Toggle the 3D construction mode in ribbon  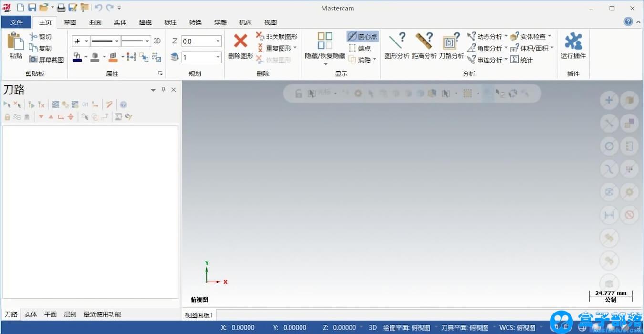pos(157,41)
